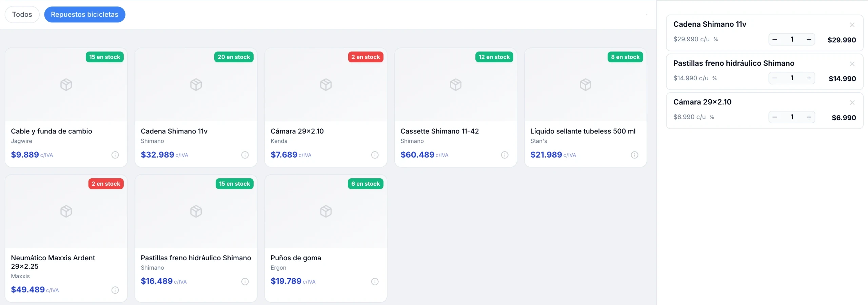Select the $60.489 price on Cassette card
The height and width of the screenshot is (305, 868).
(x=417, y=155)
